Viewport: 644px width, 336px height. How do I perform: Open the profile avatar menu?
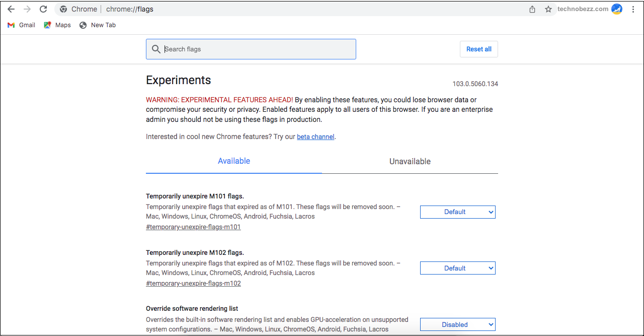(617, 9)
